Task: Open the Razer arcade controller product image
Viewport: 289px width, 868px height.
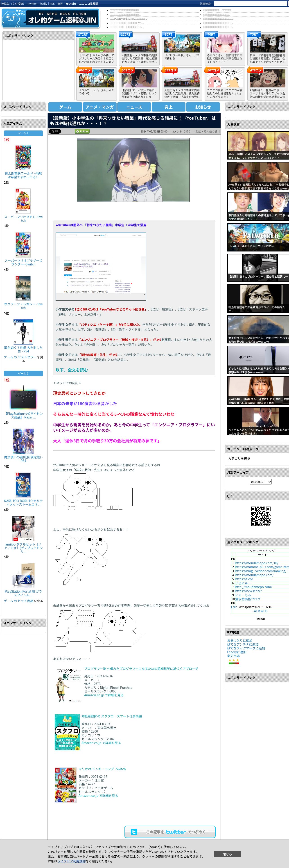Action: (23, 398)
